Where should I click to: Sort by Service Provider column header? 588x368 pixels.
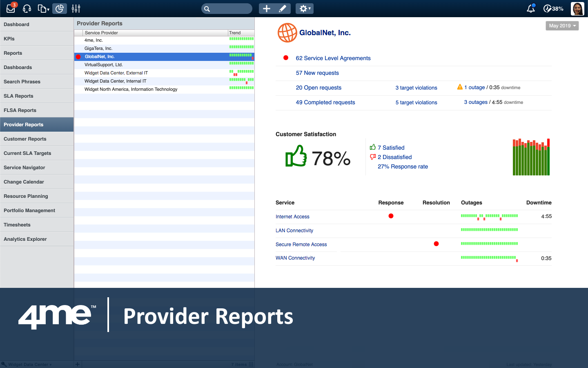(x=155, y=33)
